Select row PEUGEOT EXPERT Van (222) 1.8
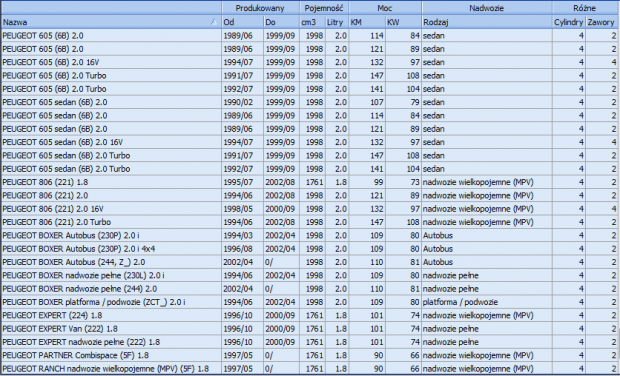This screenshot has width=620, height=376. [310, 329]
